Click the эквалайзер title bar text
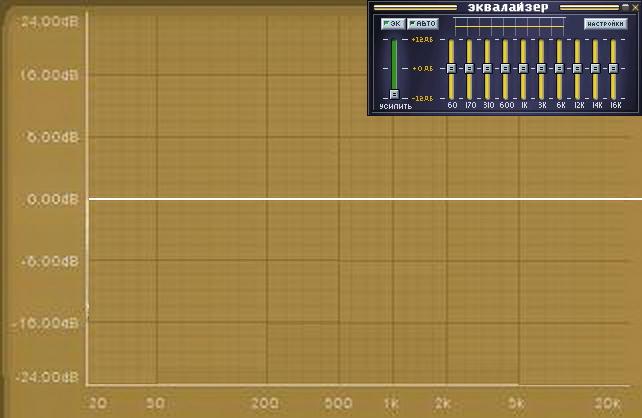The height and width of the screenshot is (418, 642). [x=508, y=7]
